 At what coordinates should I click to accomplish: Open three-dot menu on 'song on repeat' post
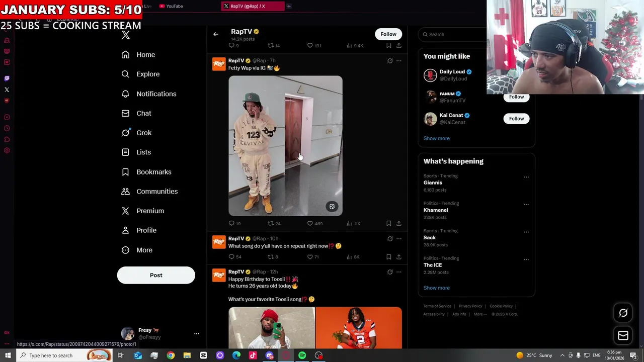(399, 239)
